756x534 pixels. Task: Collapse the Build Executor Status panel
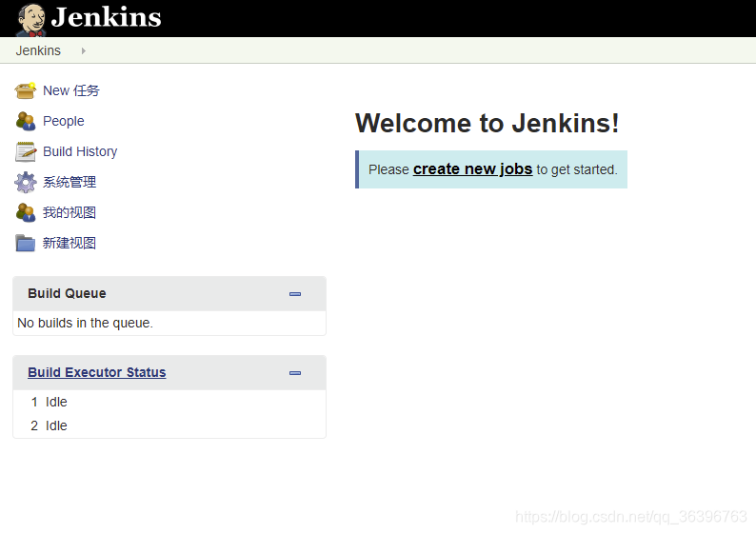pyautogui.click(x=295, y=373)
